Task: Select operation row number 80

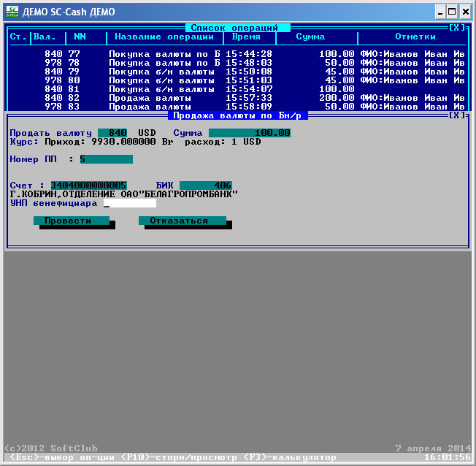Action: coord(237,80)
